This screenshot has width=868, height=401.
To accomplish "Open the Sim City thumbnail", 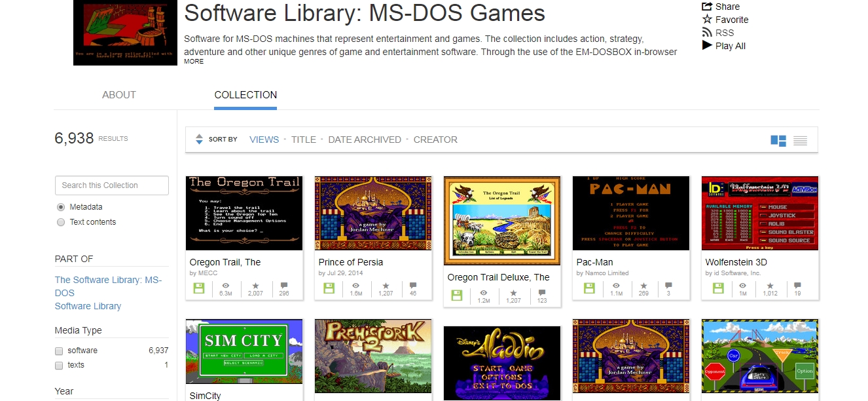I will (x=244, y=352).
